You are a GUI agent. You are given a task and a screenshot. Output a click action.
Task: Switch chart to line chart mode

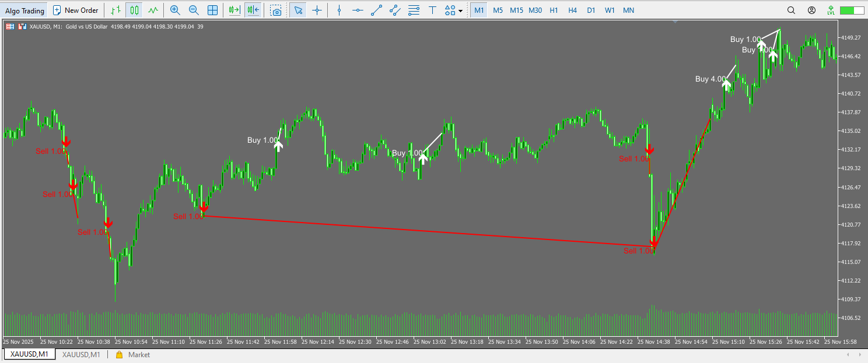point(153,10)
